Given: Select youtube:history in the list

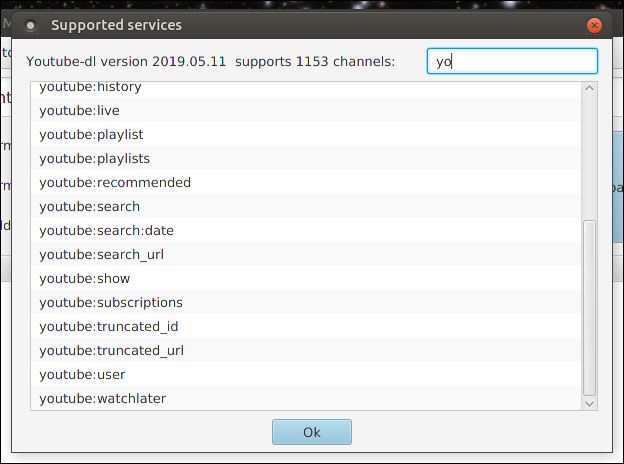Looking at the screenshot, I should click(90, 88).
